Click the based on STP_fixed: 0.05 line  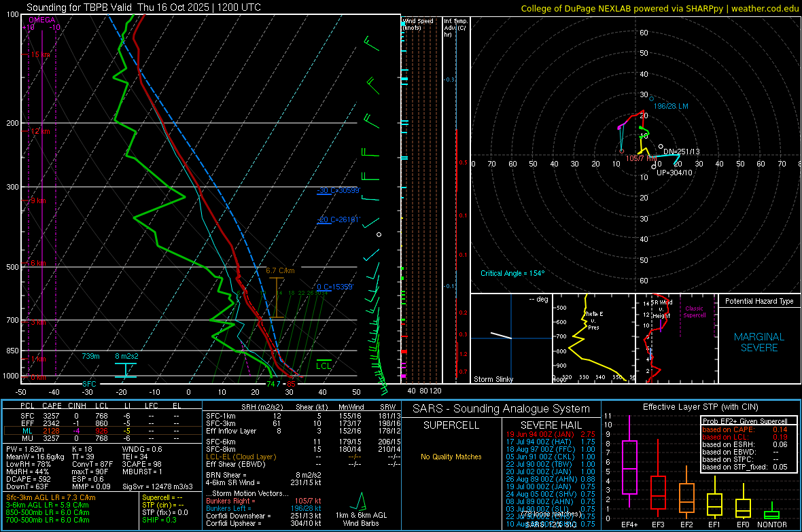(745, 467)
